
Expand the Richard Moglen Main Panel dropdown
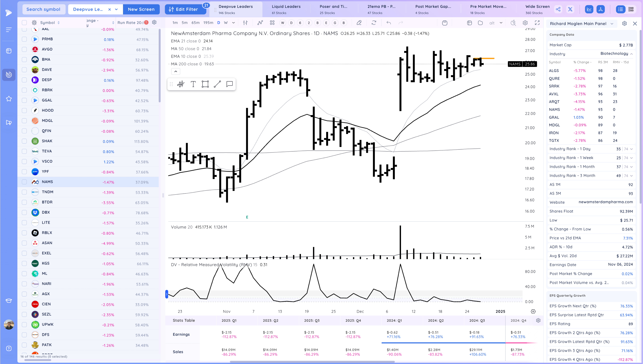coord(612,24)
